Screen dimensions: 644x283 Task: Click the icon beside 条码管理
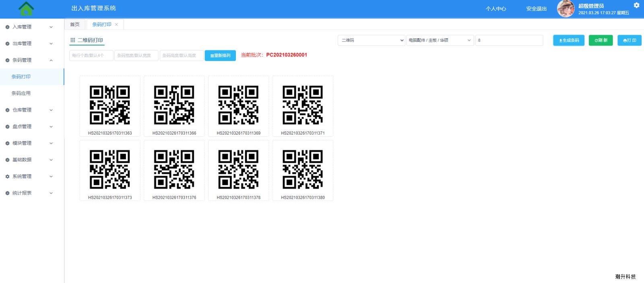point(7,60)
